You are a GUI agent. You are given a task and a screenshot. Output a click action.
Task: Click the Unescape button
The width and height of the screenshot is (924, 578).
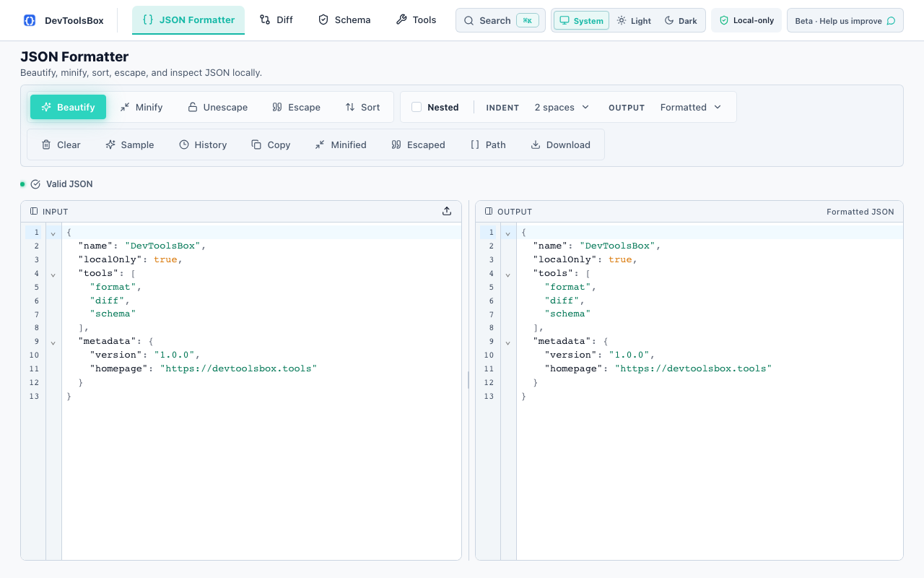point(218,107)
